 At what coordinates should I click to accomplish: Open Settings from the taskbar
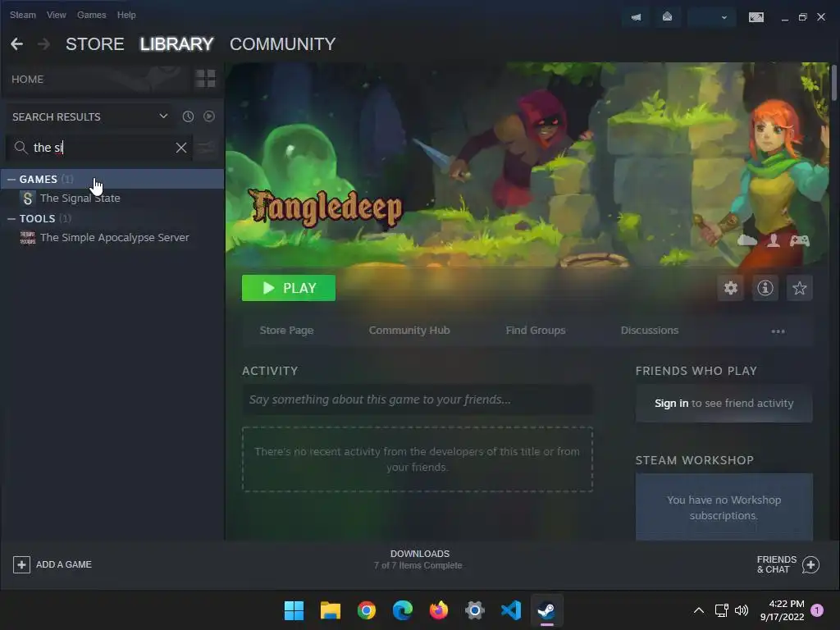tap(475, 610)
